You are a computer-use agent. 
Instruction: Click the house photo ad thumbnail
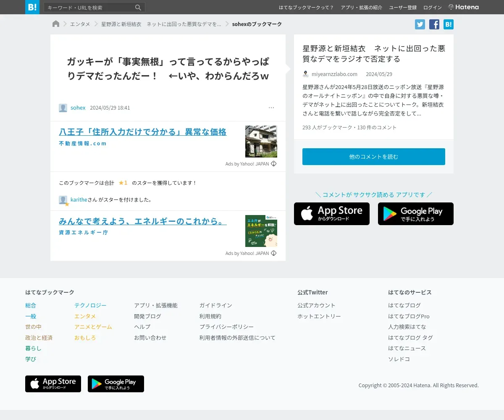click(x=261, y=142)
